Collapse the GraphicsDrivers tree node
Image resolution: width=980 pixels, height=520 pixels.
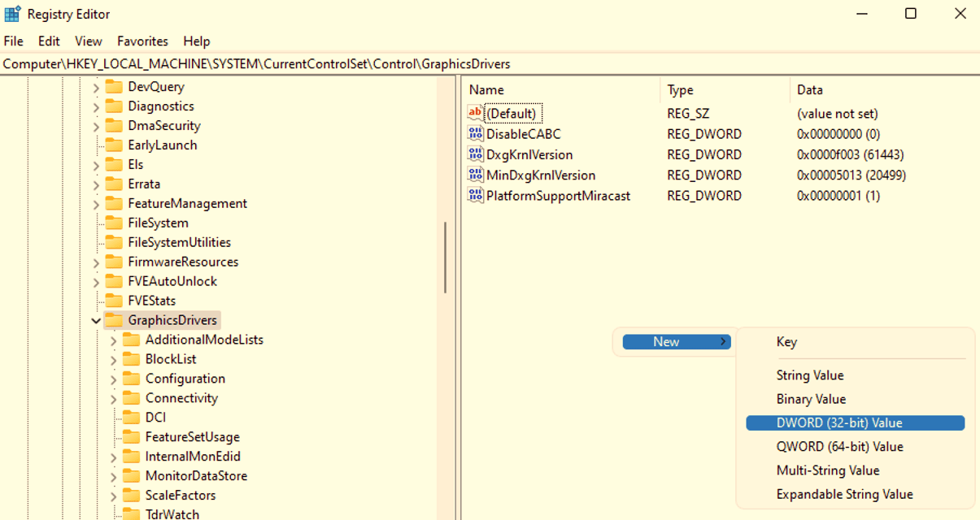[x=96, y=320]
